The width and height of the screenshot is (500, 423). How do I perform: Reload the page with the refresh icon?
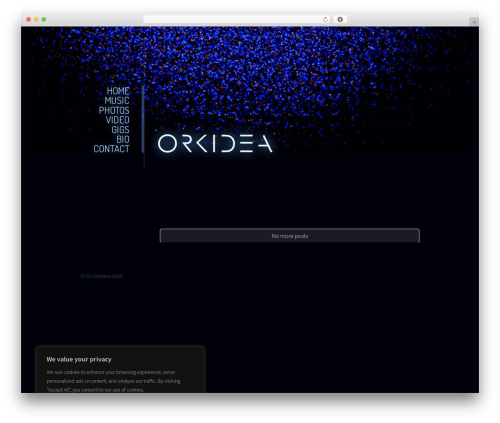coord(325,19)
